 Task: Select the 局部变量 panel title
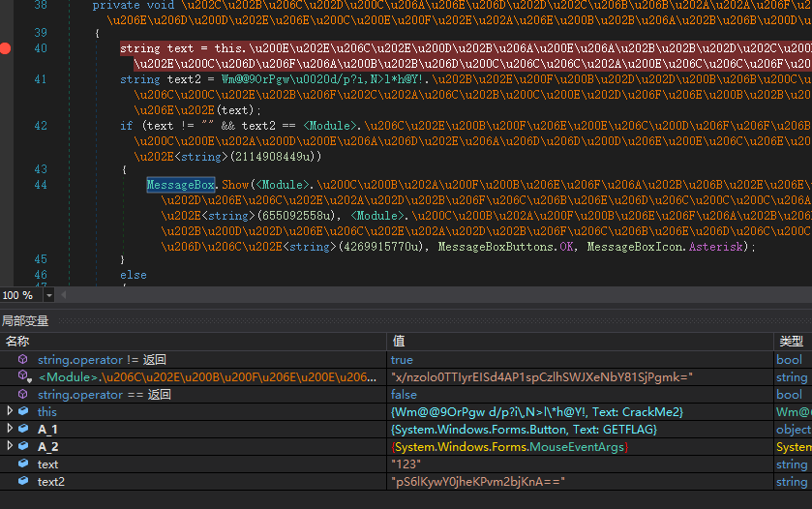coord(25,320)
